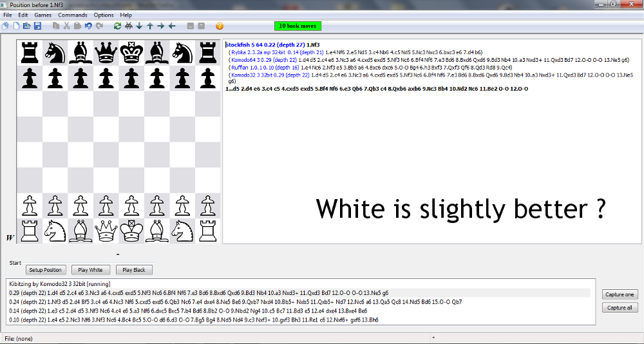Click the space-invader robot icon
Image resolution: width=644 pixels, height=344 pixels.
point(129,26)
